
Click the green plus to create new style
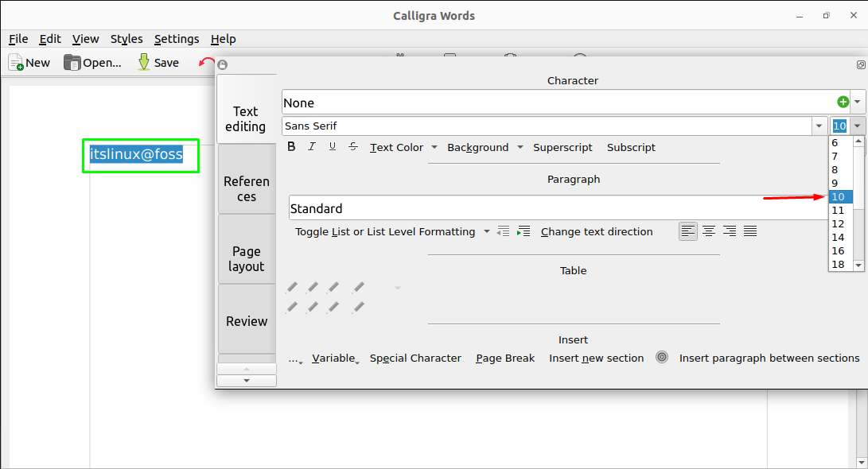[x=843, y=102]
